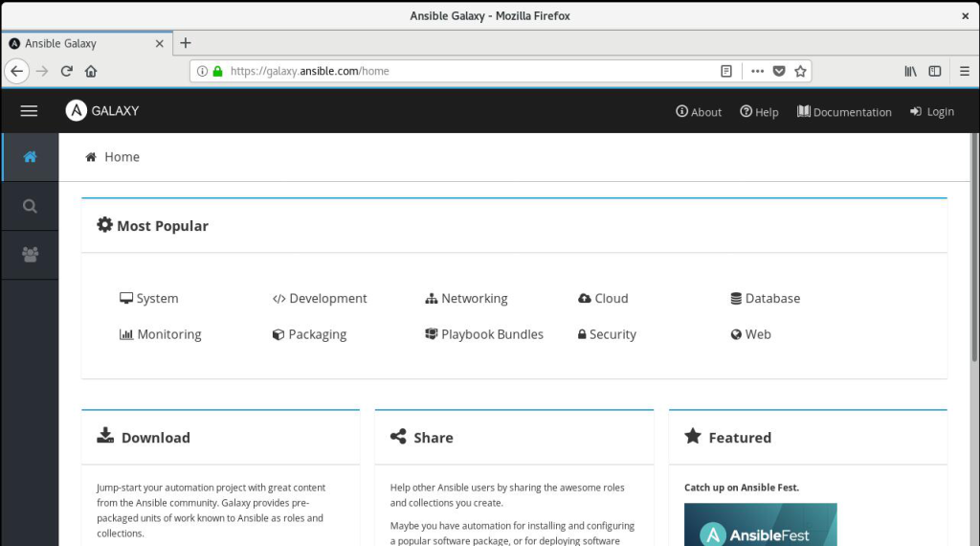Browse the Monitoring category
This screenshot has width=980, height=546.
click(x=161, y=334)
